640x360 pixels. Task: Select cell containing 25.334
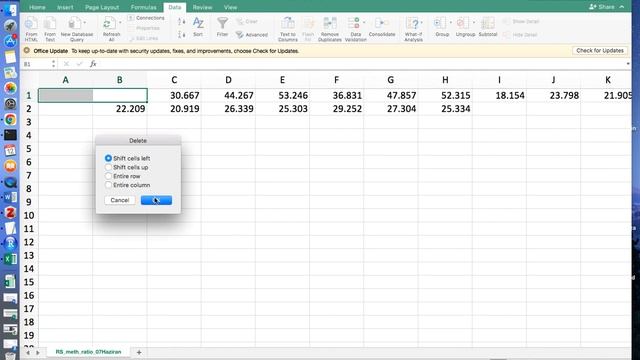[445, 109]
